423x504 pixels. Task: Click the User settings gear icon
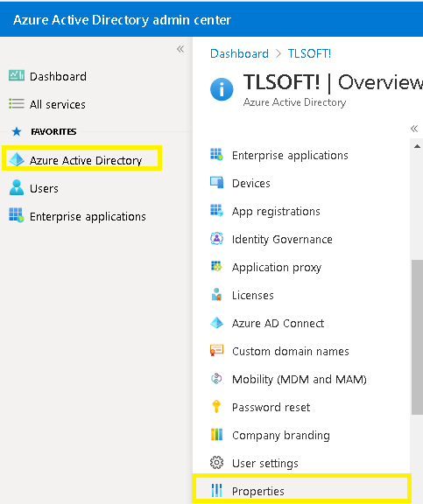216,463
